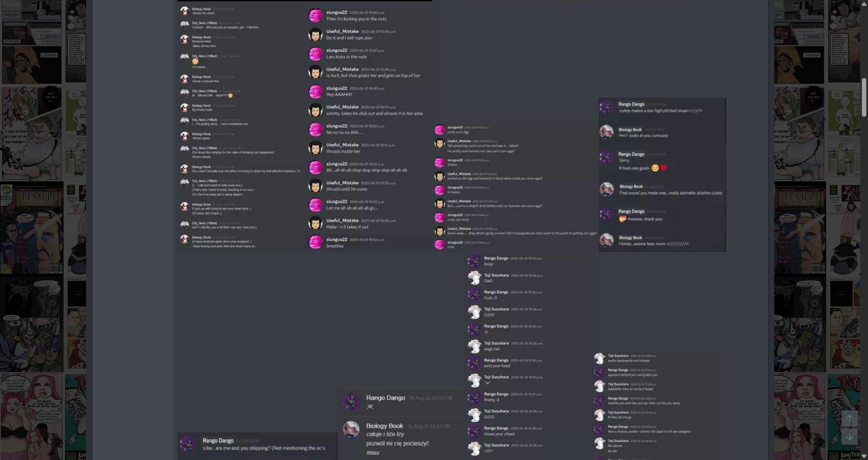Open the Temple of God cover in left gallery
This screenshot has height=460, width=868.
click(32, 228)
